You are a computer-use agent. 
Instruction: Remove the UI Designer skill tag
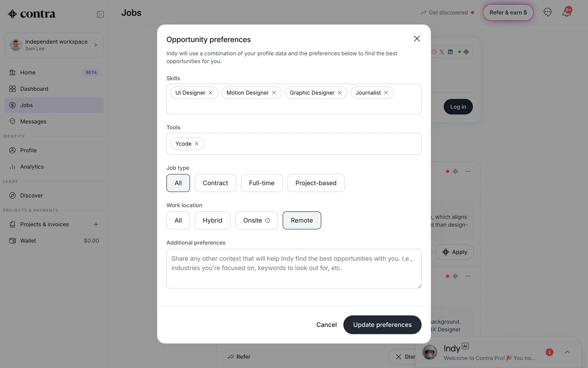point(211,93)
